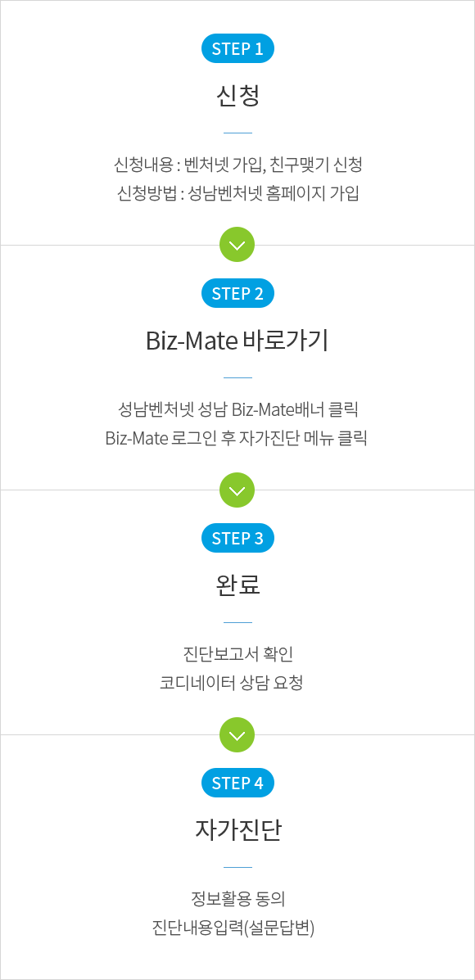Click green chevron below 완료 section
475x980 pixels.
click(x=237, y=734)
